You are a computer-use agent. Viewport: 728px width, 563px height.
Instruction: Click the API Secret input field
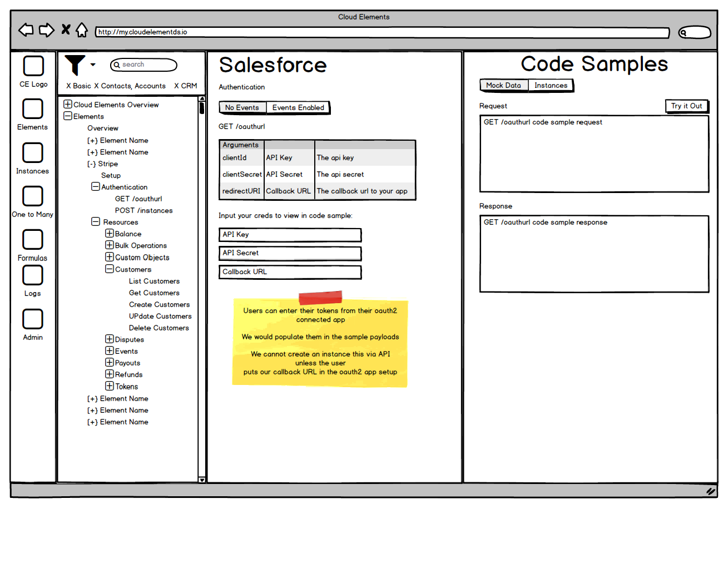pyautogui.click(x=290, y=253)
